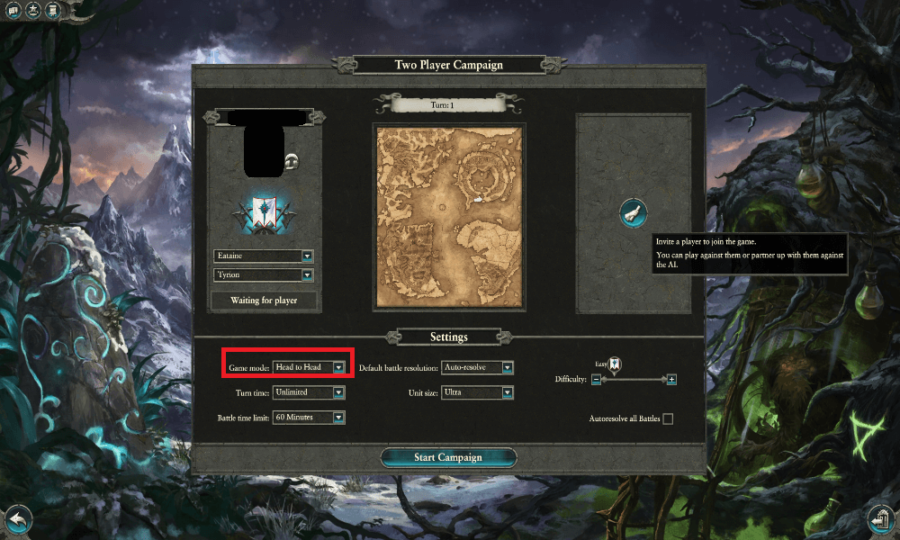This screenshot has width=900, height=540.
Task: Increase difficulty with the plus button
Action: point(671,379)
